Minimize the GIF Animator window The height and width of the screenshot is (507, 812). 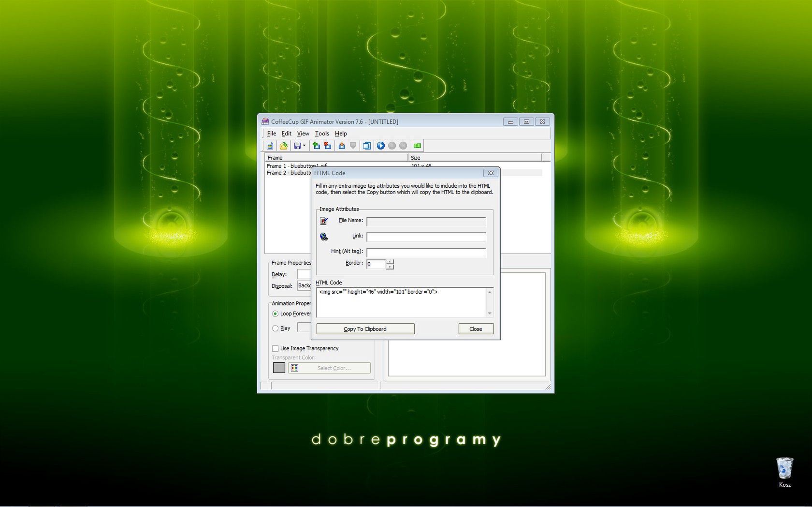[x=510, y=121]
